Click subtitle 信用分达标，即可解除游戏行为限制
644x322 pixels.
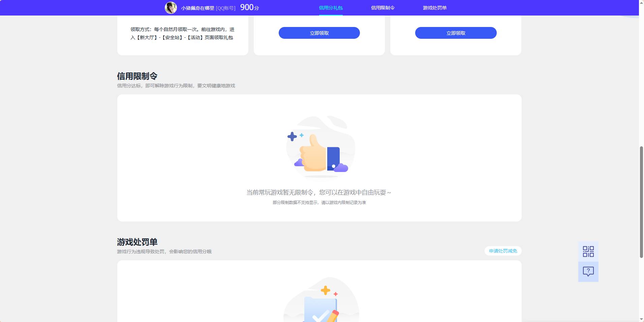[155, 86]
